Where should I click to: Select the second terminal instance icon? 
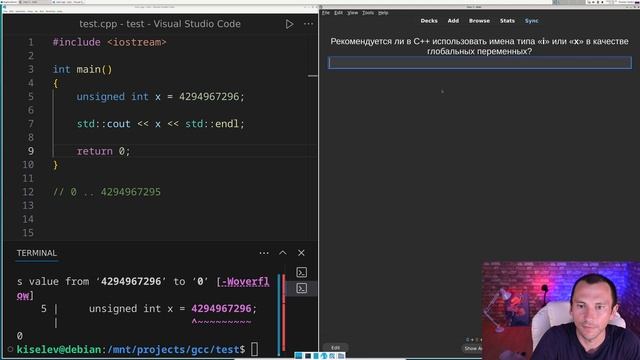click(x=302, y=289)
